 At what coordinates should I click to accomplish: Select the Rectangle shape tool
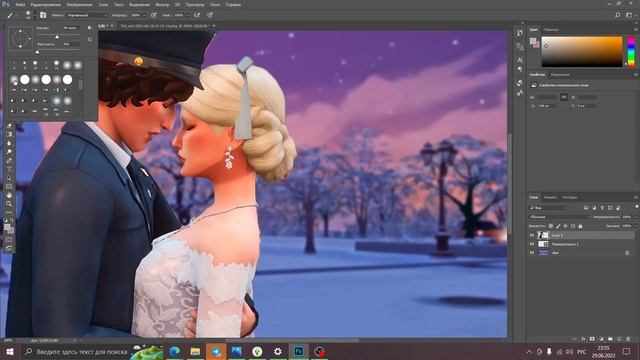pos(9,186)
